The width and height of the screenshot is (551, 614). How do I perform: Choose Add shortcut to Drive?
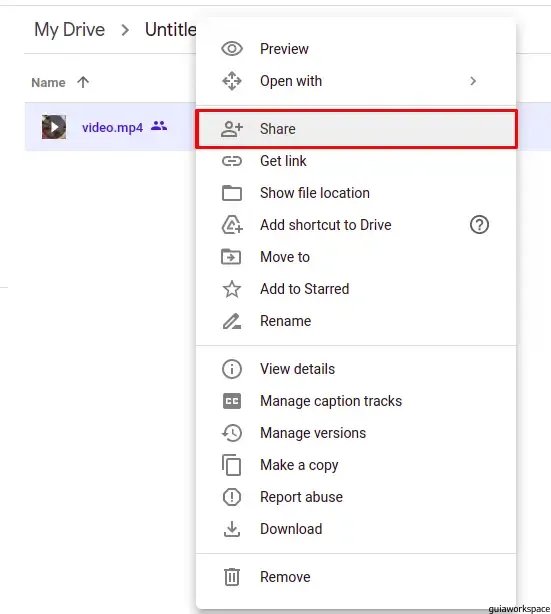point(356,225)
